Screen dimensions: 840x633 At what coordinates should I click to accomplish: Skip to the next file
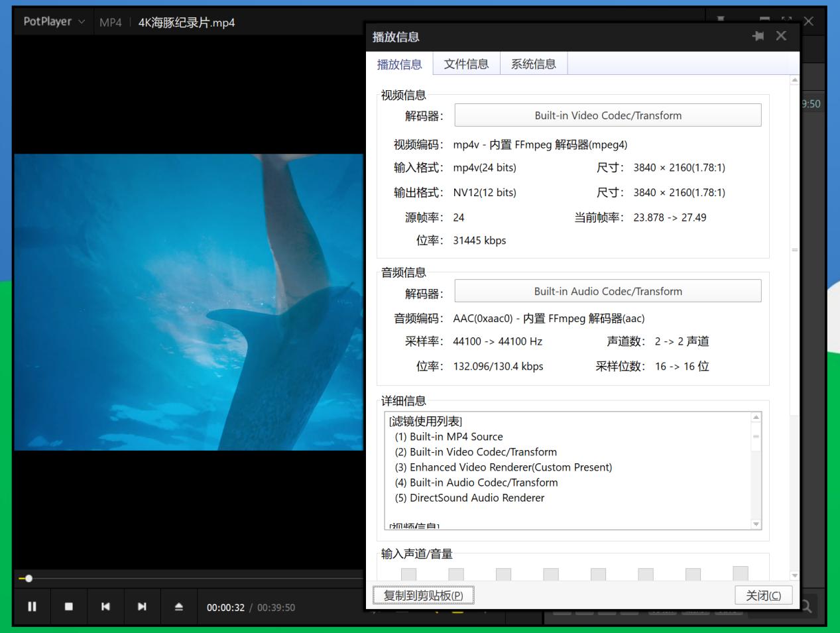click(142, 606)
